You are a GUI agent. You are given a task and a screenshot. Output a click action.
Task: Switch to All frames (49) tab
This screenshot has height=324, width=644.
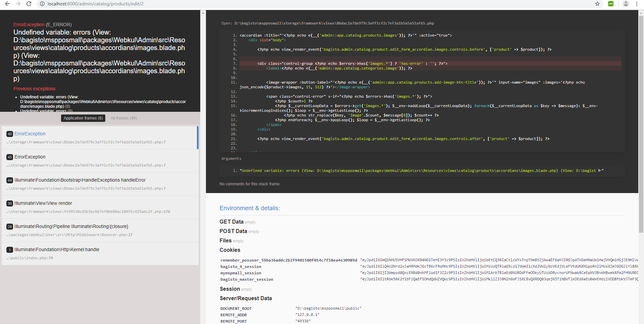tap(124, 118)
